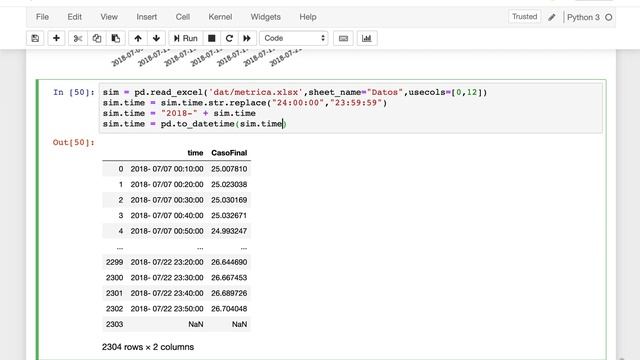Click cell value 26.704048

click(x=229, y=309)
